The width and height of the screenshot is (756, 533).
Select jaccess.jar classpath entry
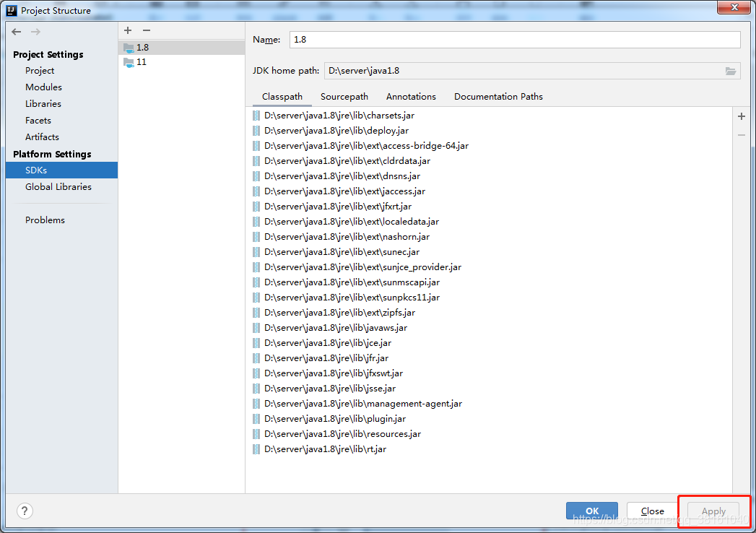click(339, 191)
